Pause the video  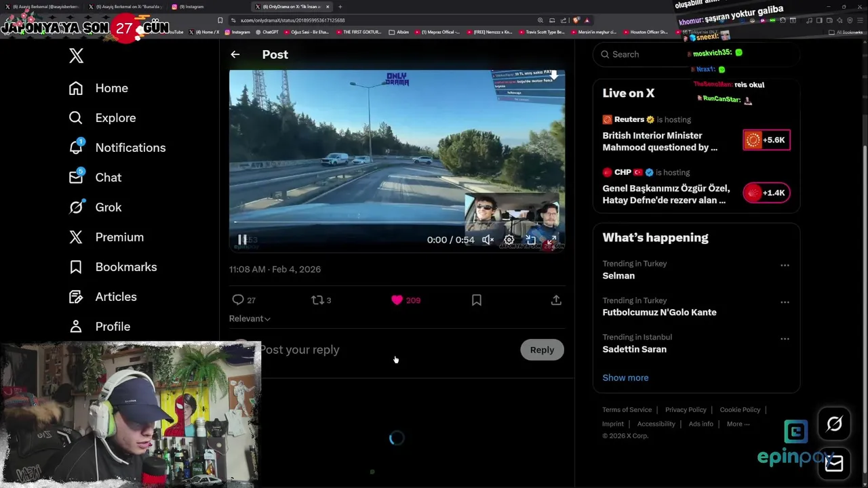[x=242, y=240]
